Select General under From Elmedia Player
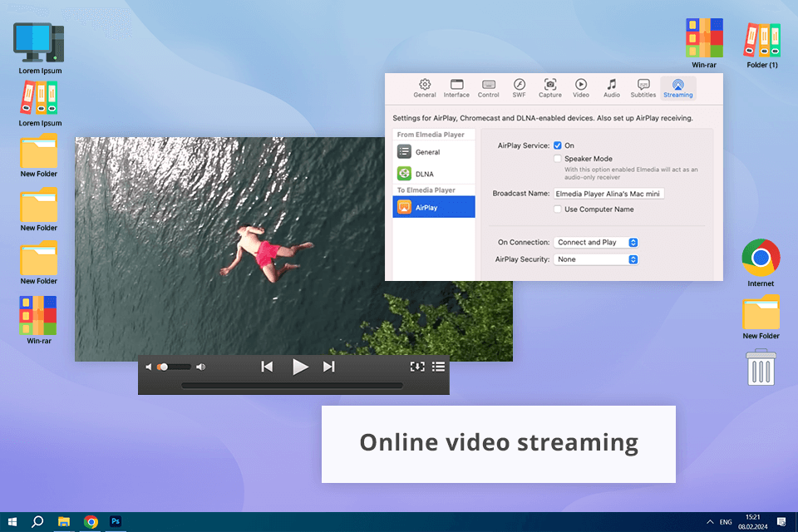This screenshot has width=798, height=532. (434, 152)
